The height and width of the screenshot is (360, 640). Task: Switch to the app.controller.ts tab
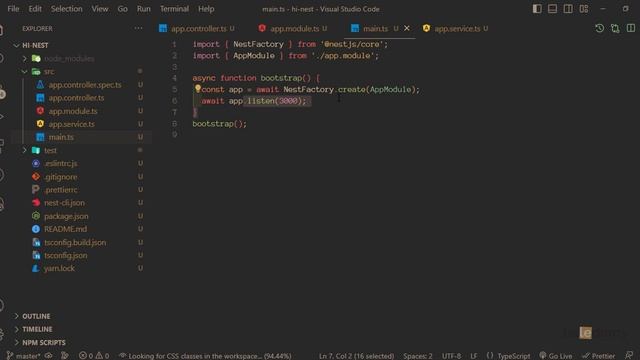[199, 29]
